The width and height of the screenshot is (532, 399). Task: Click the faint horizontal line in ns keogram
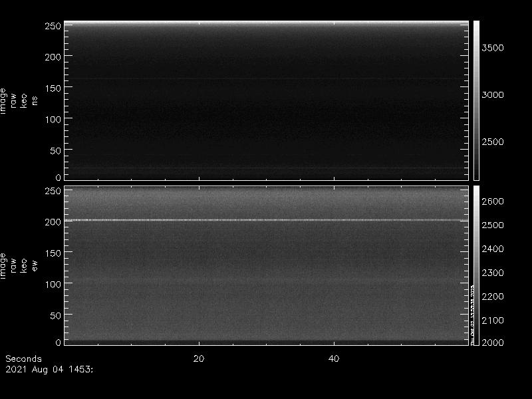(x=266, y=79)
